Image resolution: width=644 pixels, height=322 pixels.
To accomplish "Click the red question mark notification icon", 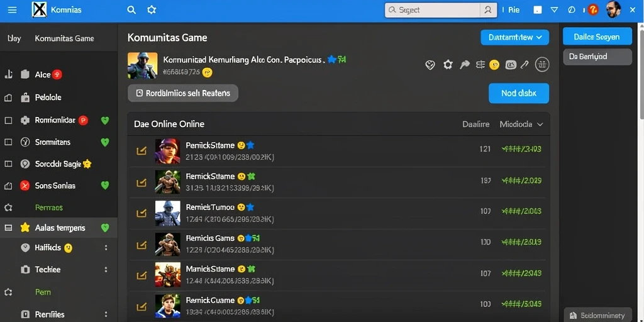I will 592,10.
